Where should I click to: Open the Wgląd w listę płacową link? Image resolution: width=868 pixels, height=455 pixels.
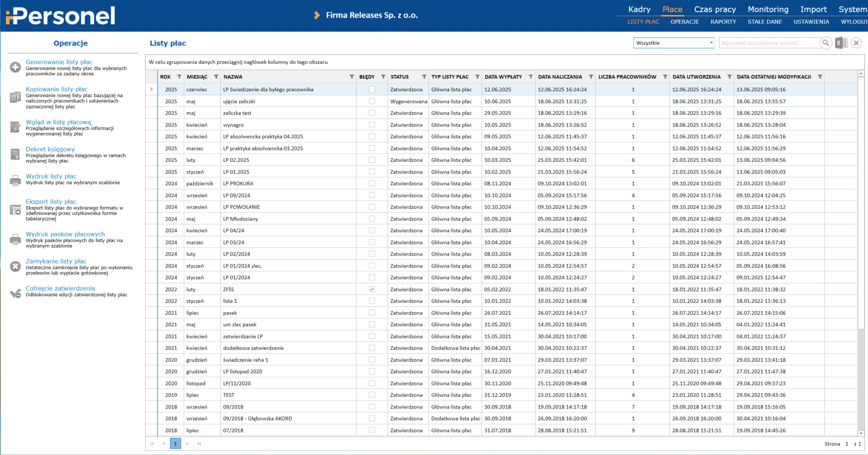click(x=58, y=122)
